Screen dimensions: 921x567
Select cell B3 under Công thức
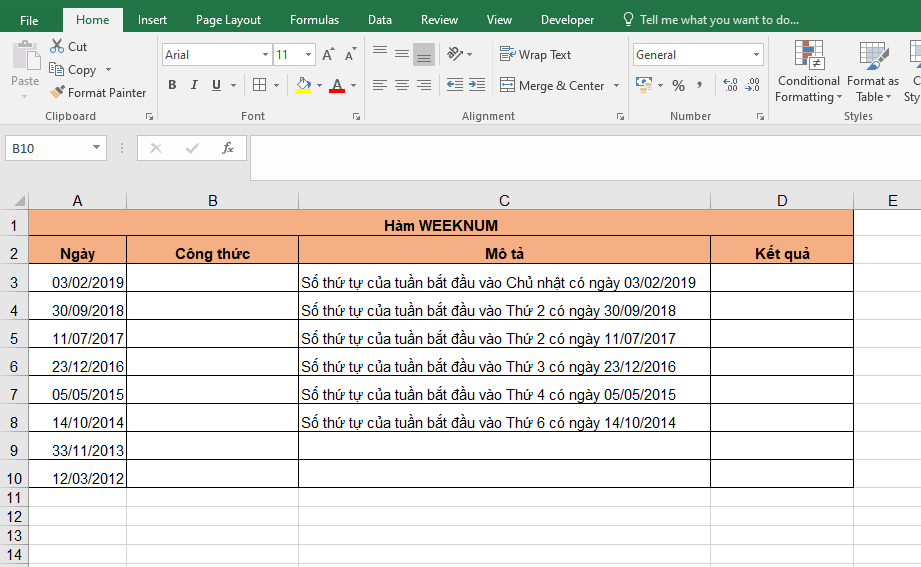tap(212, 283)
